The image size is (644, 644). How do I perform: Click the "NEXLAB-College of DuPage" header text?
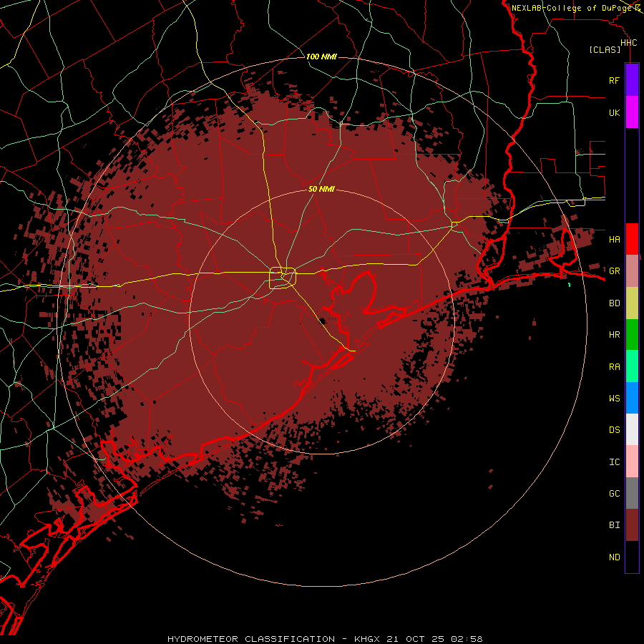[x=571, y=8]
